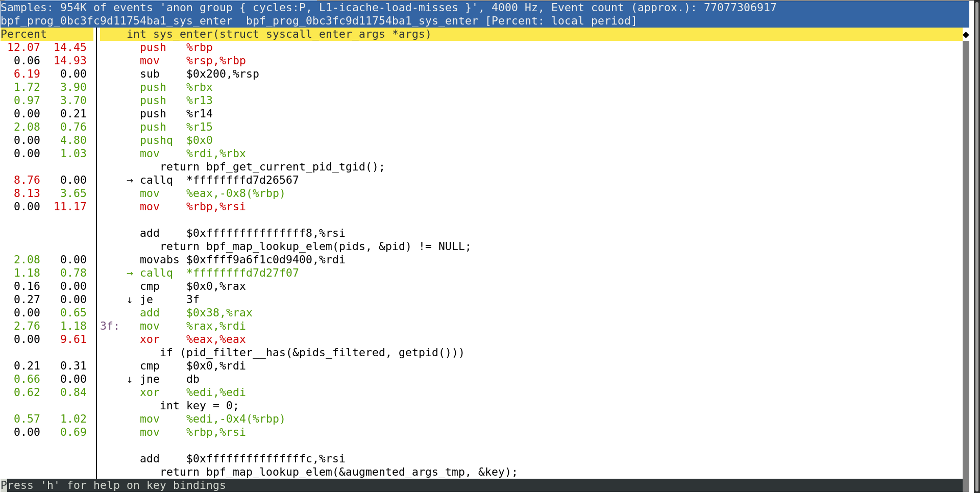Click the source line int key = 0;
This screenshot has height=493, width=980.
(199, 406)
